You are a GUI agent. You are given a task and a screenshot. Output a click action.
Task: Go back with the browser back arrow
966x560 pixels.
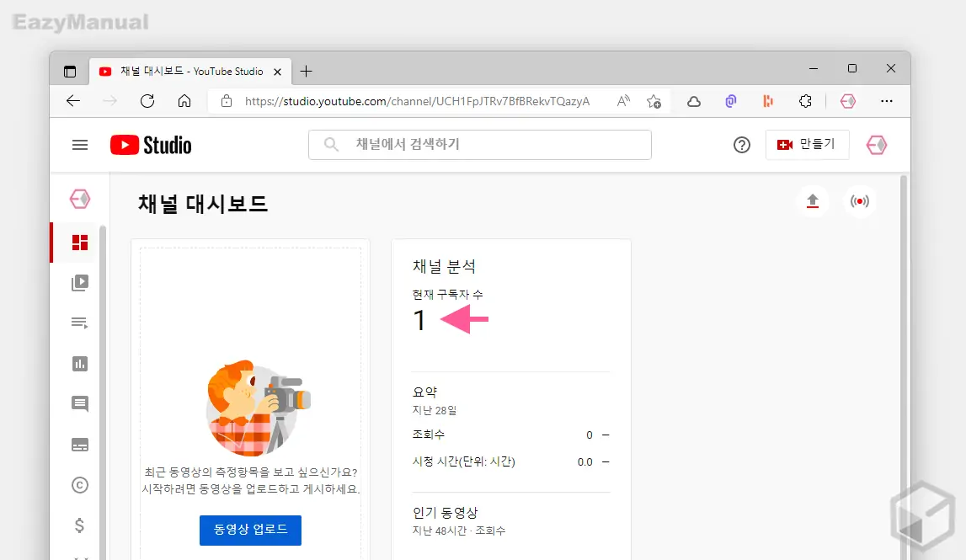[x=73, y=101]
